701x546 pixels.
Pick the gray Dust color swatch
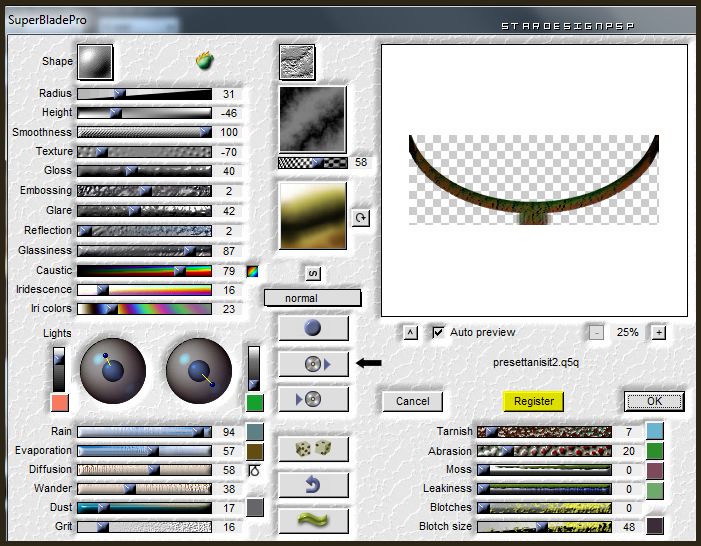coord(255,508)
